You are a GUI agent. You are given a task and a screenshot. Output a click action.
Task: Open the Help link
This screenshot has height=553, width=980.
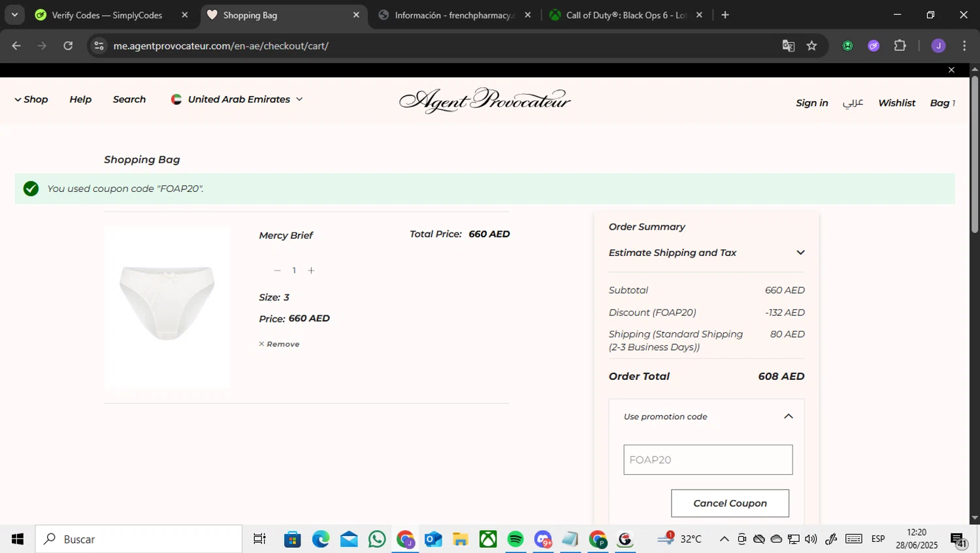click(x=80, y=99)
